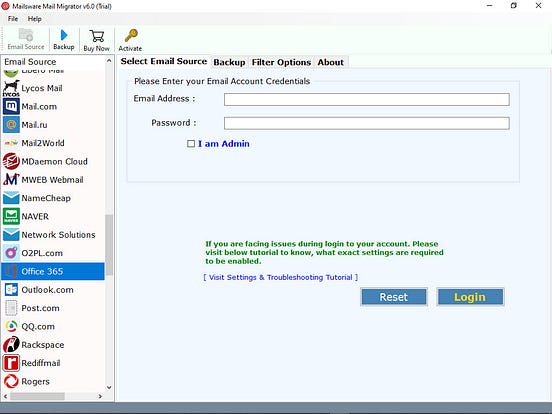Maximize the Mailsware window

click(514, 6)
